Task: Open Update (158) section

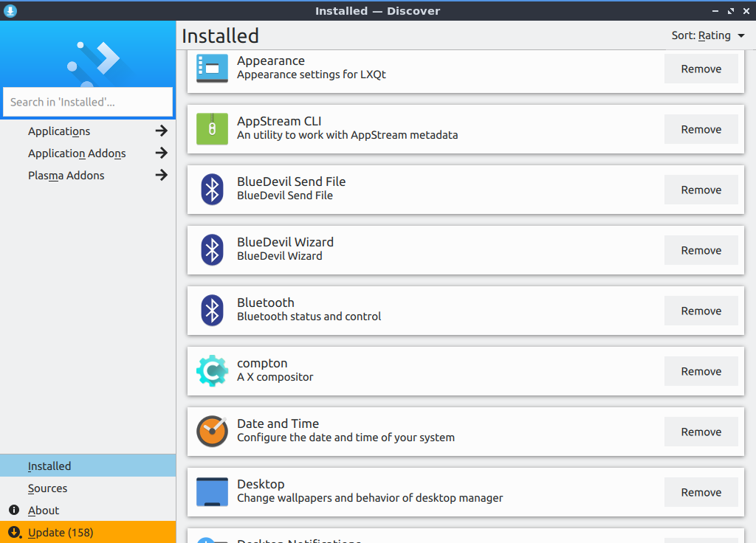Action: [61, 533]
